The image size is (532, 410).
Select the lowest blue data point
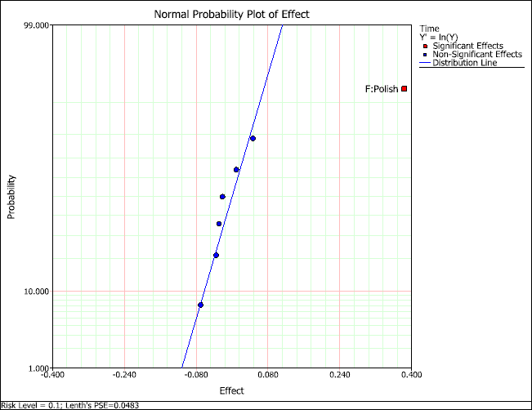200,305
